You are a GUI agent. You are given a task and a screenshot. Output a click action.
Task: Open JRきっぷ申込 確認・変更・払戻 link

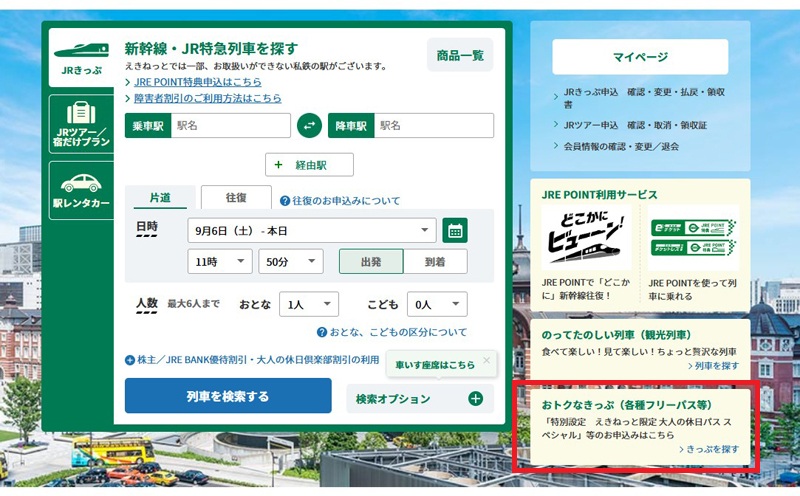click(x=644, y=98)
